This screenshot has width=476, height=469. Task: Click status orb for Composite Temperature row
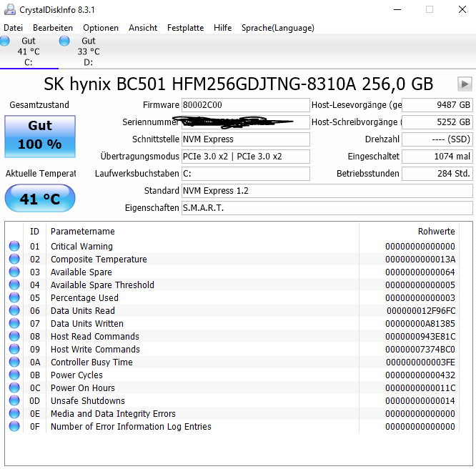(14, 259)
